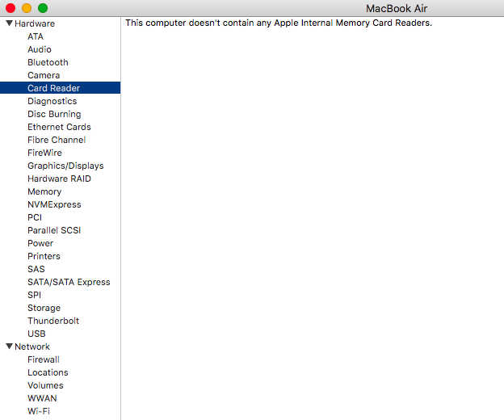Choose SPI in hardware list
504x420 pixels.
(35, 295)
